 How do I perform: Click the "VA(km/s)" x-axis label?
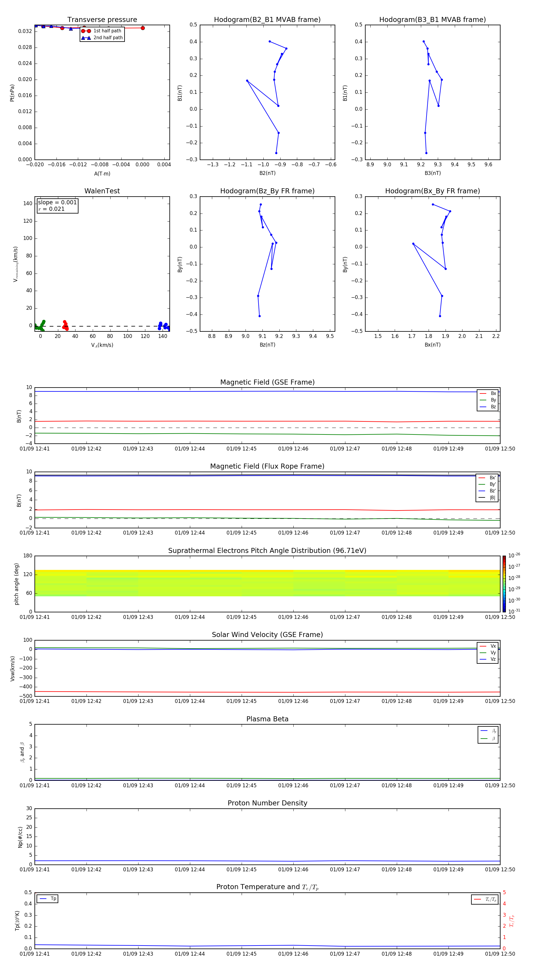(x=102, y=345)
